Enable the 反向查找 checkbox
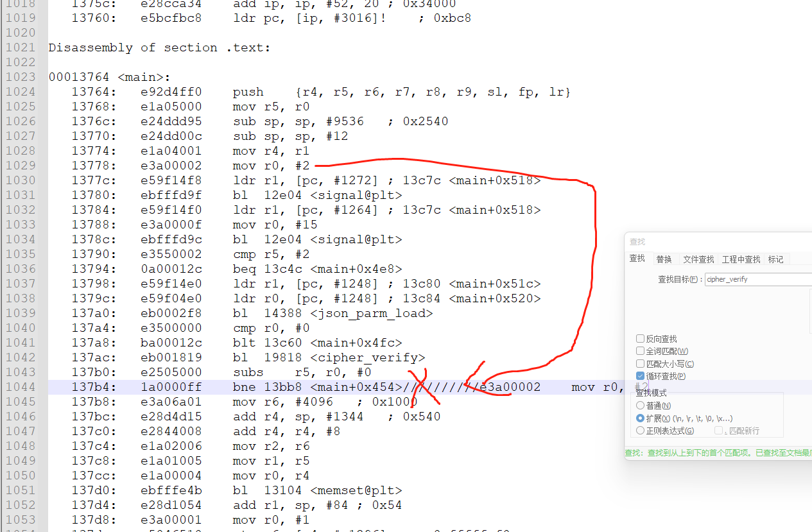Viewport: 812px width, 532px height. coord(640,339)
